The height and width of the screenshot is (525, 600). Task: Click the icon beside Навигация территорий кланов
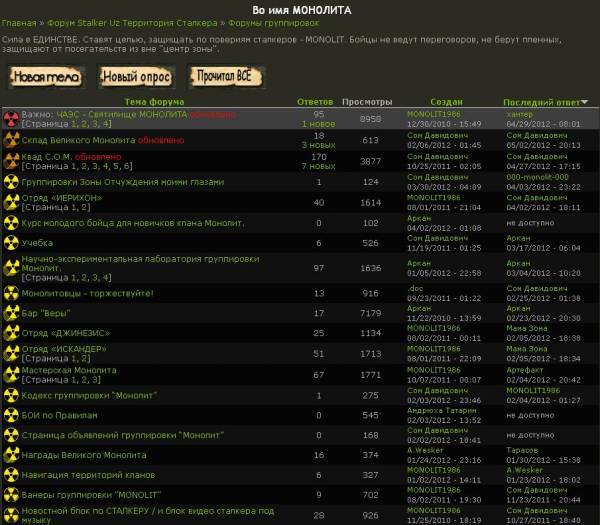coord(11,475)
